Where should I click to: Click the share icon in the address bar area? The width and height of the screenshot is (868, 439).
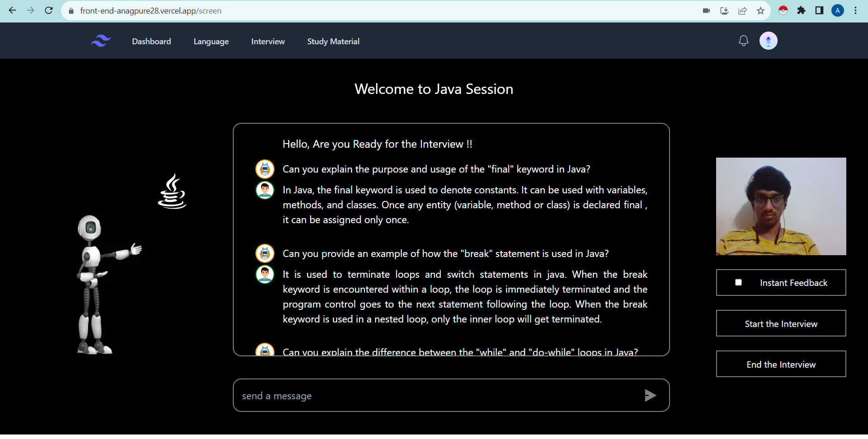pos(742,10)
